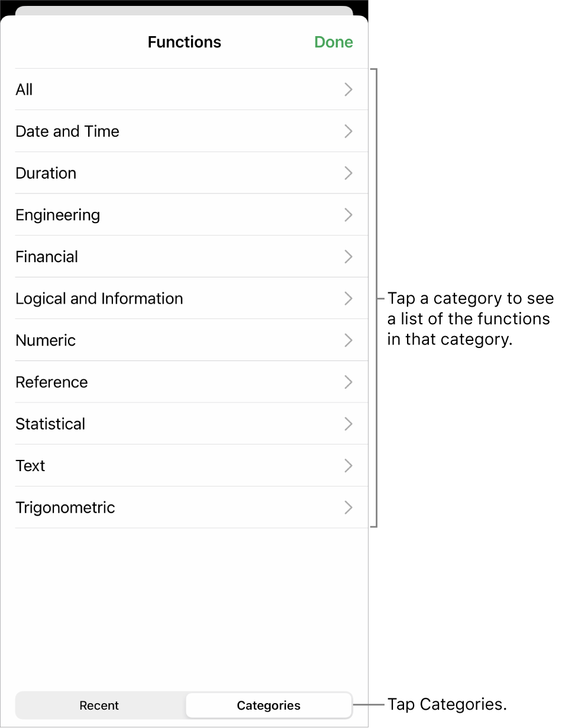Expand the Date and Time chevron
The width and height of the screenshot is (562, 728).
pyautogui.click(x=348, y=131)
